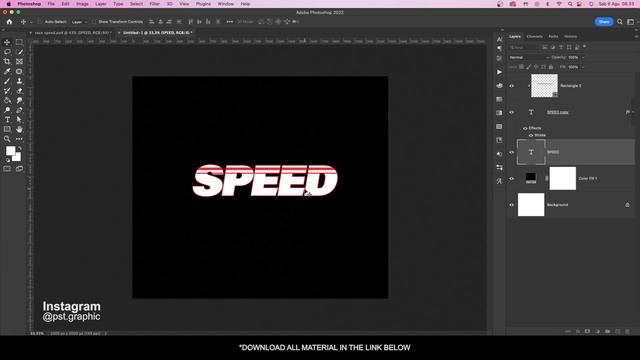Select the Magic Wand selection tool
This screenshot has height=360, width=640.
pyautogui.click(x=19, y=52)
